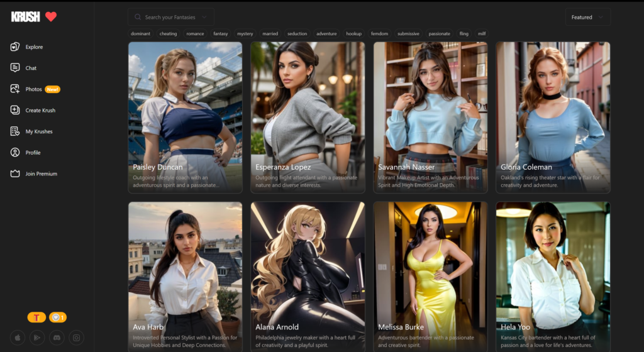The image size is (644, 352).
Task: Click the Explore sidebar icon
Action: (15, 47)
